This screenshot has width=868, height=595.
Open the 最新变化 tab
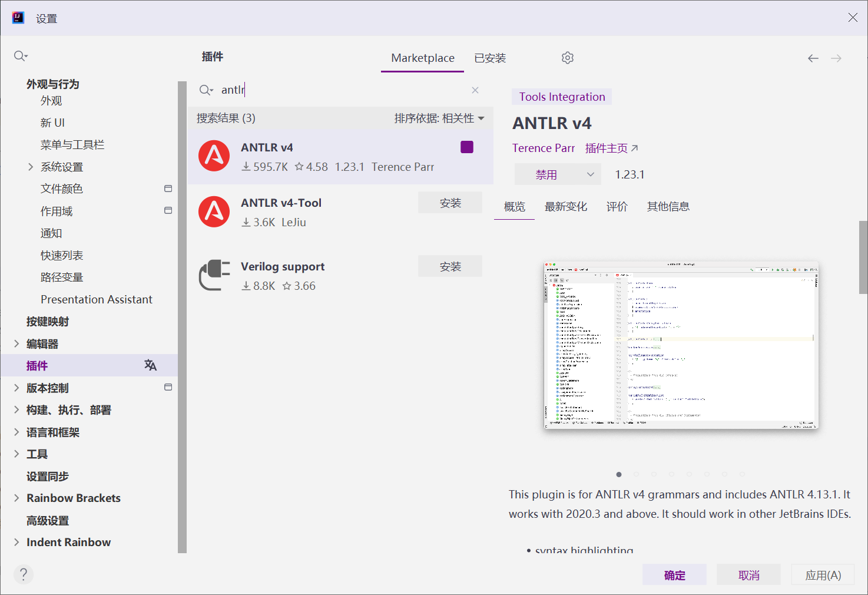pyautogui.click(x=566, y=207)
